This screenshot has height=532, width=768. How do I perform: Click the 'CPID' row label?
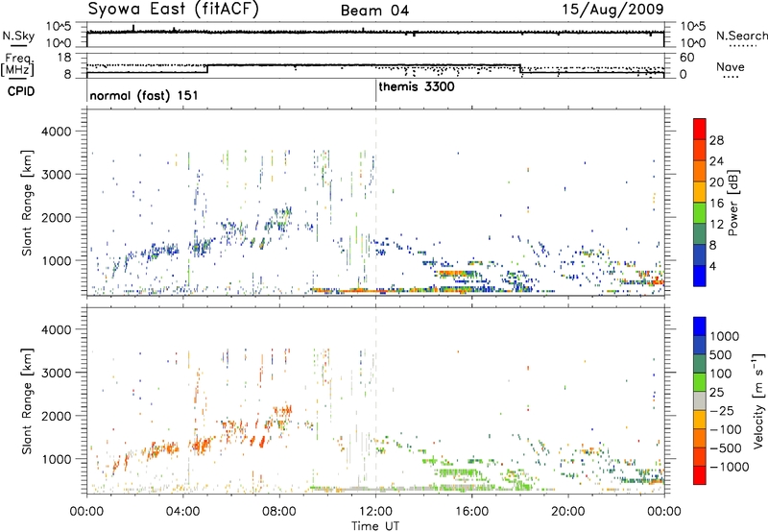(x=20, y=91)
